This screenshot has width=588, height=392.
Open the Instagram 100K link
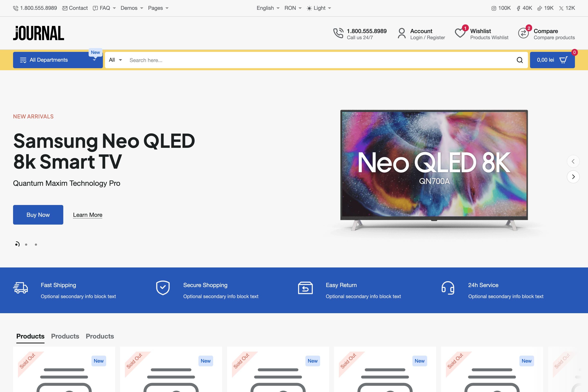tap(501, 8)
